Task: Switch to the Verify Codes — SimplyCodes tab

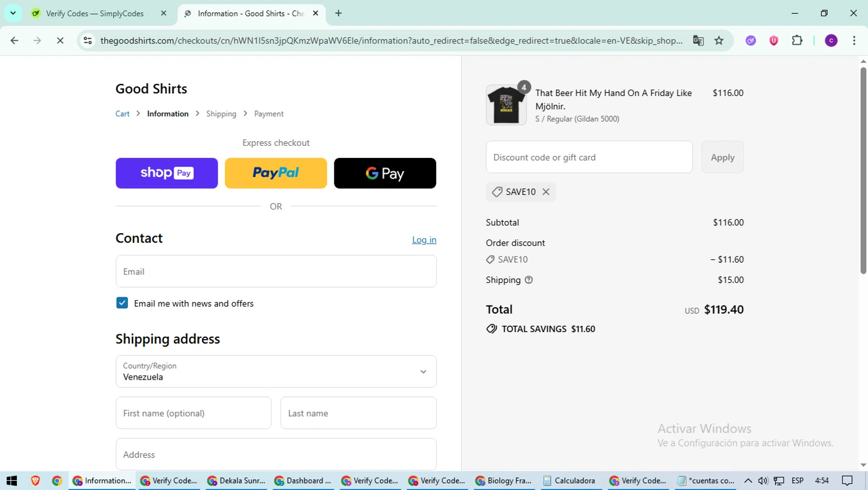Action: (x=95, y=13)
